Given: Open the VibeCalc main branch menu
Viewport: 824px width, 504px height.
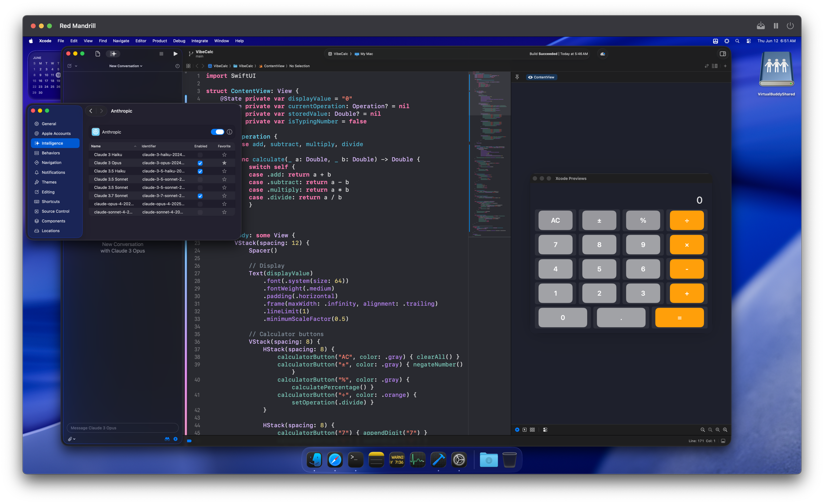Looking at the screenshot, I should (x=201, y=54).
